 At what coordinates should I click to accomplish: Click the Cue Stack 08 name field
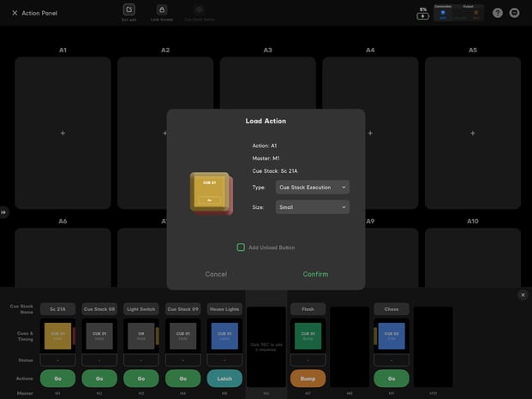[x=99, y=309]
